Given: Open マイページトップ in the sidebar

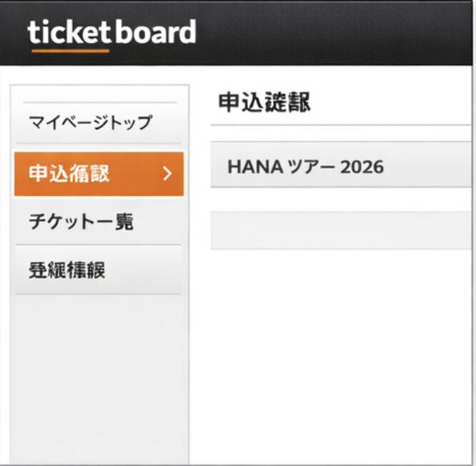Looking at the screenshot, I should click(x=91, y=123).
